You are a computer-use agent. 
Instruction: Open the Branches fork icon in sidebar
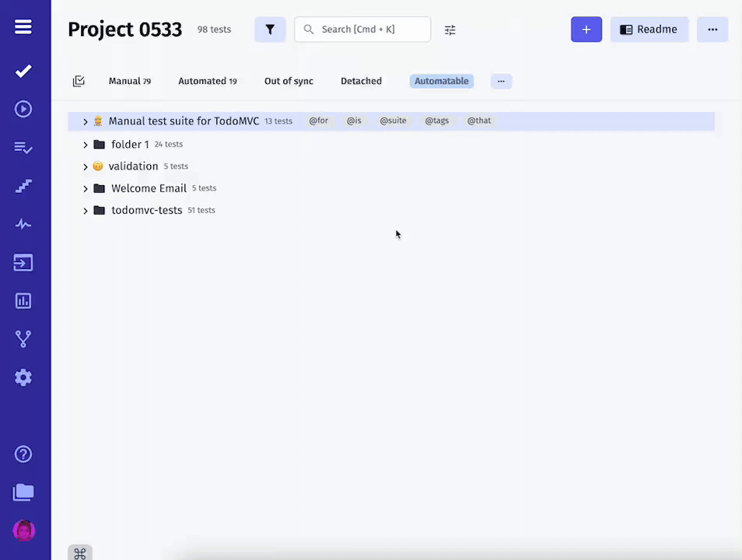point(23,339)
